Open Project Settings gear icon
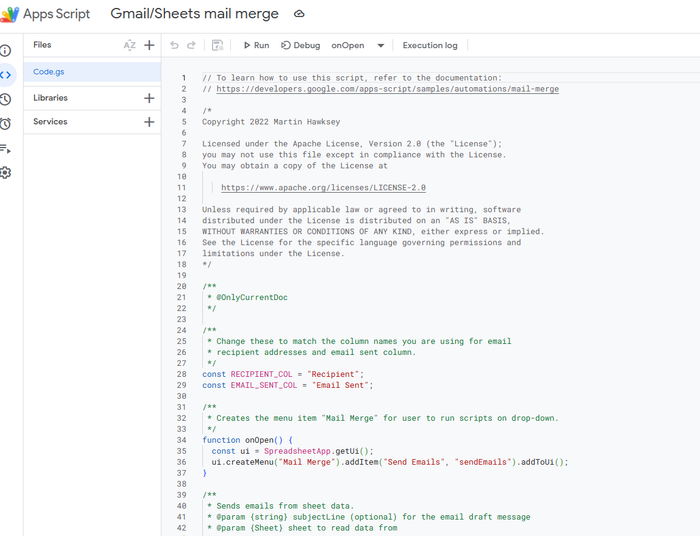700x536 pixels. [x=5, y=173]
